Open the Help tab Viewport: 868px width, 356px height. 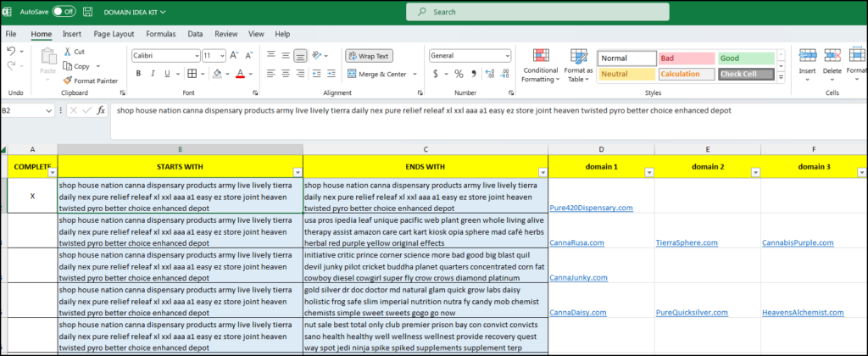coord(282,34)
